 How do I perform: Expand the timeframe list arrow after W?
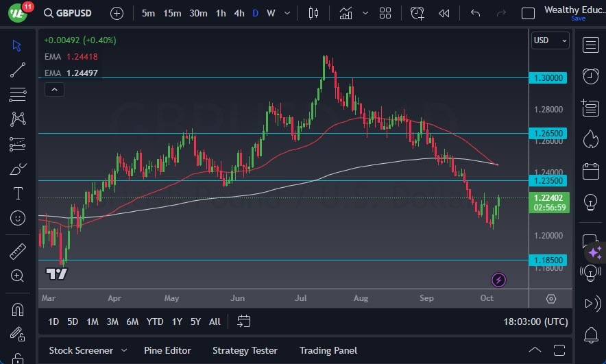click(x=287, y=13)
